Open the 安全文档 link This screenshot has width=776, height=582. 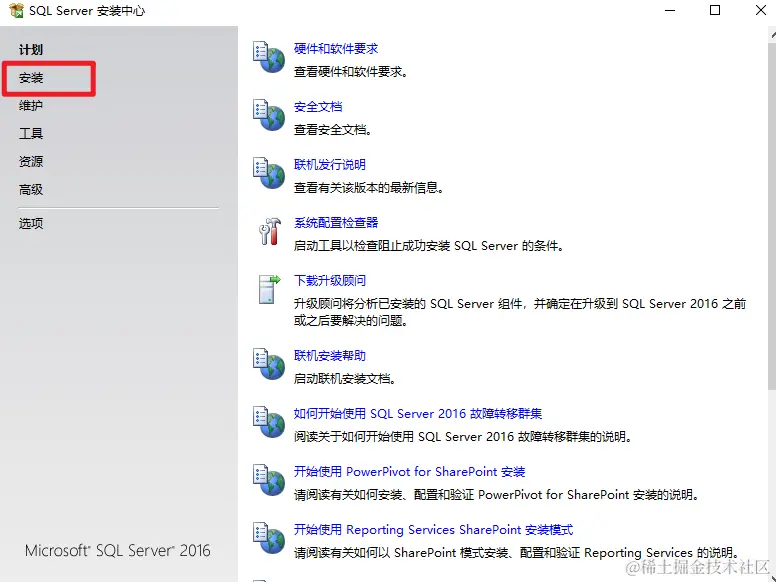pos(318,106)
